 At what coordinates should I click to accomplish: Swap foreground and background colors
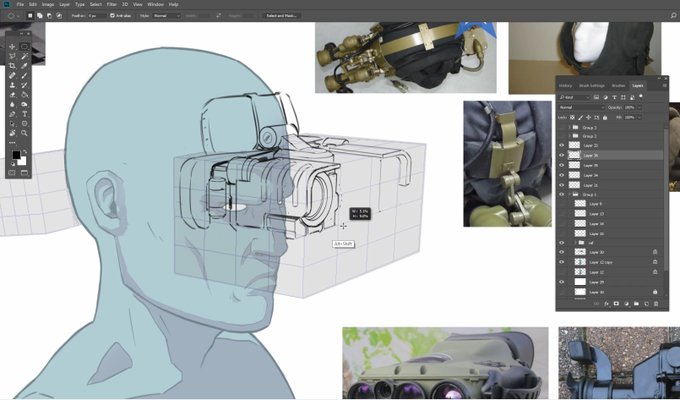pos(24,152)
